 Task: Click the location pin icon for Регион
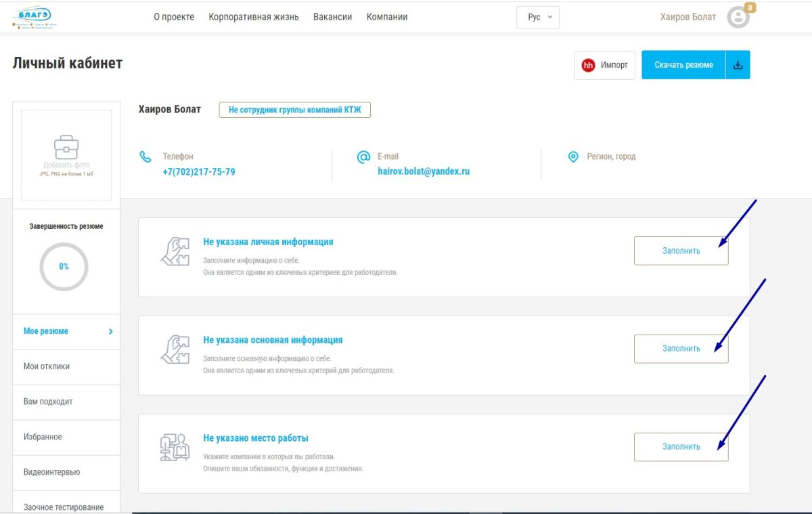click(x=573, y=156)
